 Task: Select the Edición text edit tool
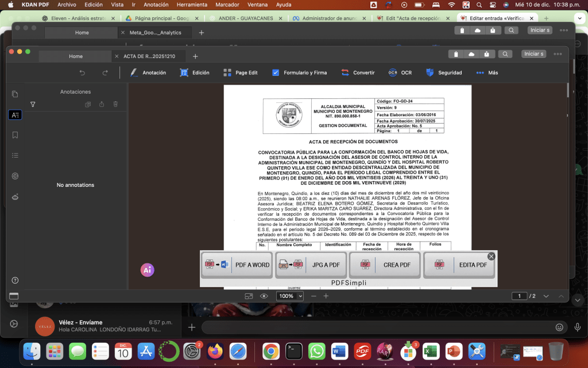click(194, 72)
